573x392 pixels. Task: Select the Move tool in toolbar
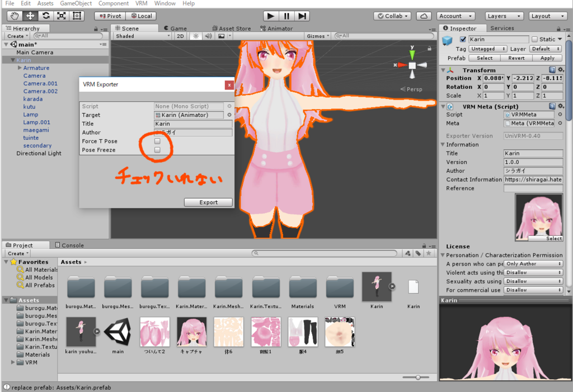pyautogui.click(x=30, y=16)
